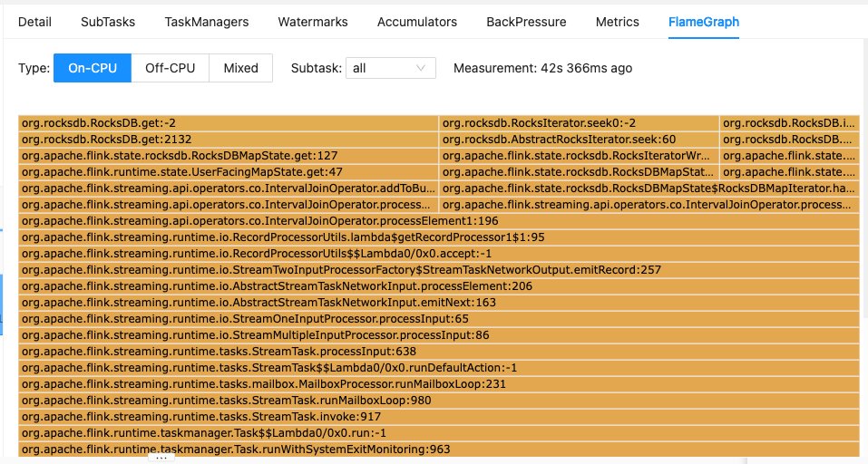Image resolution: width=868 pixels, height=464 pixels.
Task: Click the Measurement: 42s 366ms ago text
Action: 542,68
